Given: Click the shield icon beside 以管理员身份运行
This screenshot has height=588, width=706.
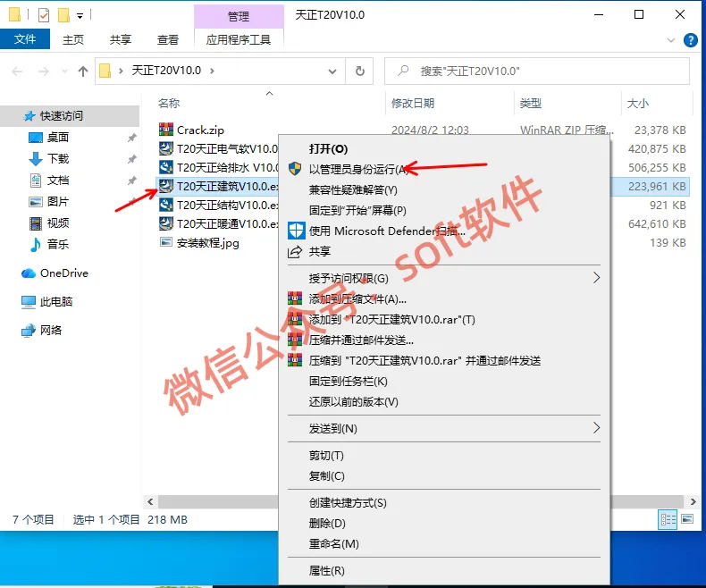Looking at the screenshot, I should (x=295, y=169).
